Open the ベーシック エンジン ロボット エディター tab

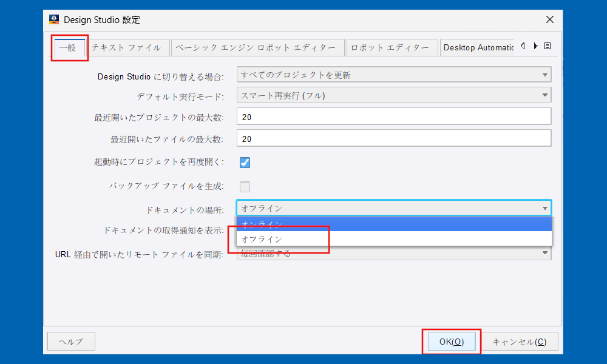click(x=258, y=47)
